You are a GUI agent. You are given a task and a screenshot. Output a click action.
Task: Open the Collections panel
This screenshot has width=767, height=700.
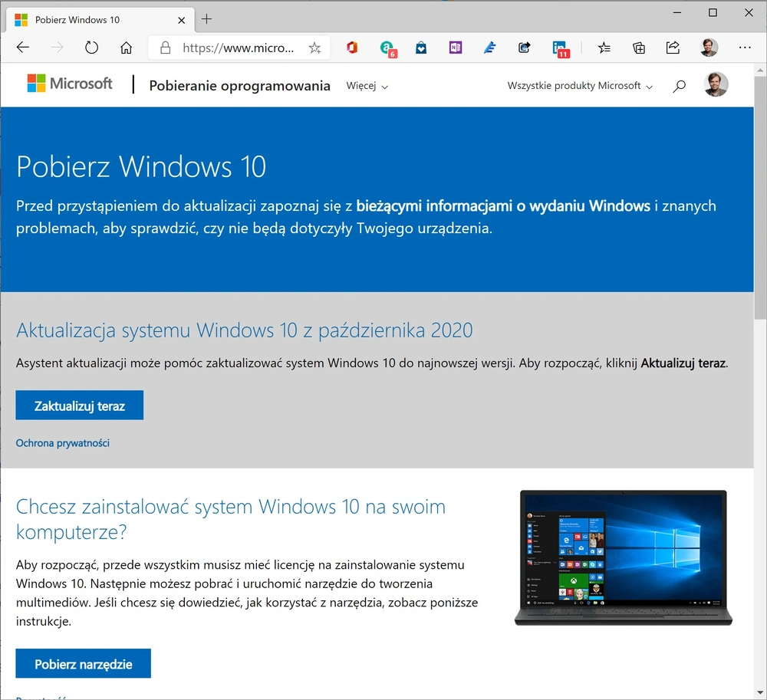point(638,48)
